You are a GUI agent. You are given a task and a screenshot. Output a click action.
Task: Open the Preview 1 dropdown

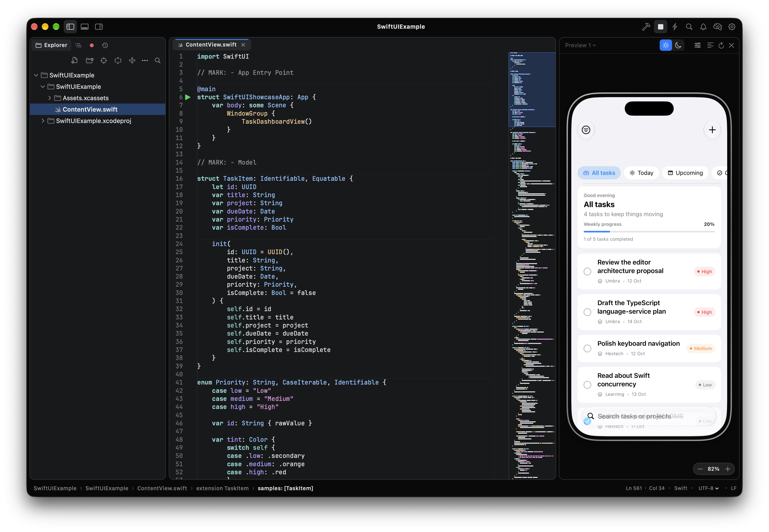(580, 45)
